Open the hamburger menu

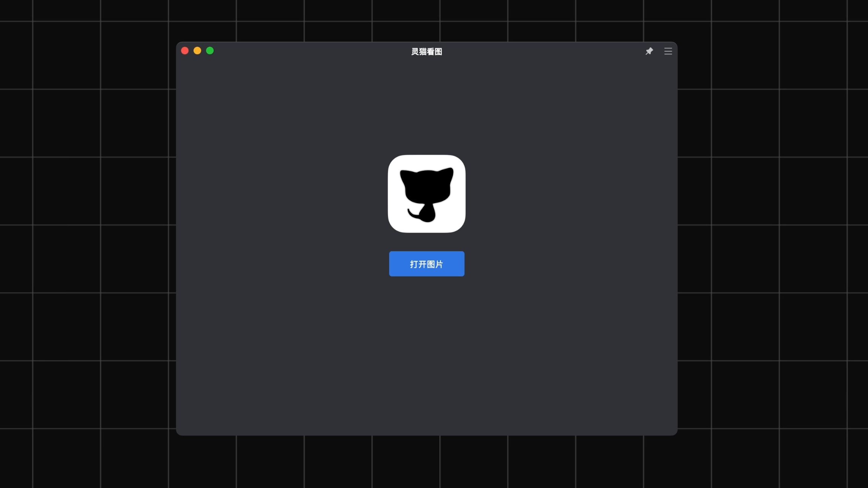(x=668, y=51)
